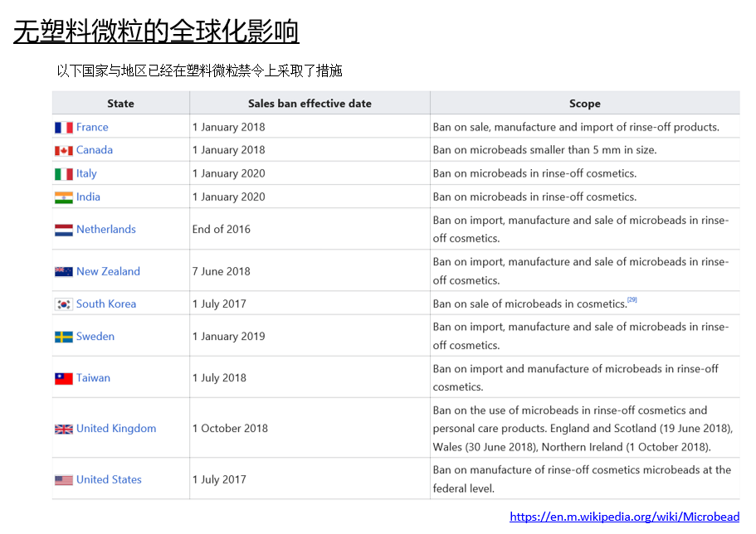Viewport: 756px width, 534px height.
Task: Click the New Zealand text link
Action: point(108,271)
